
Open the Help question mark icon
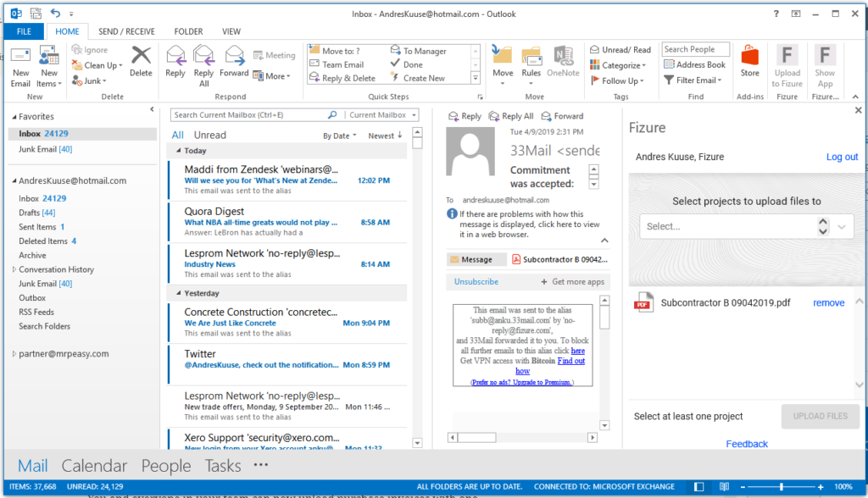click(x=776, y=14)
